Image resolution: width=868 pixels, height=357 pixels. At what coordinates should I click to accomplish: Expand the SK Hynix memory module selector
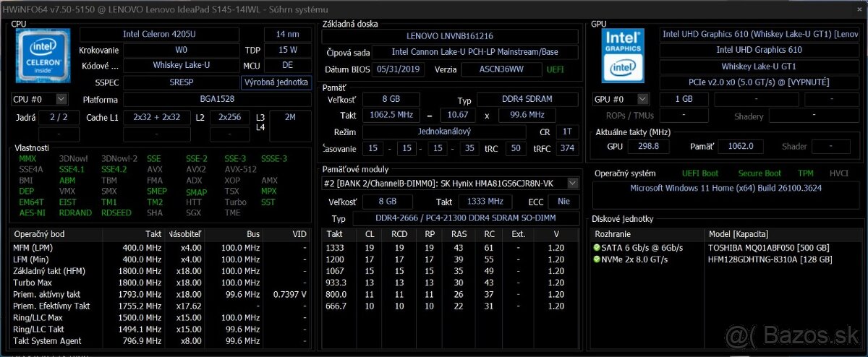click(x=573, y=183)
